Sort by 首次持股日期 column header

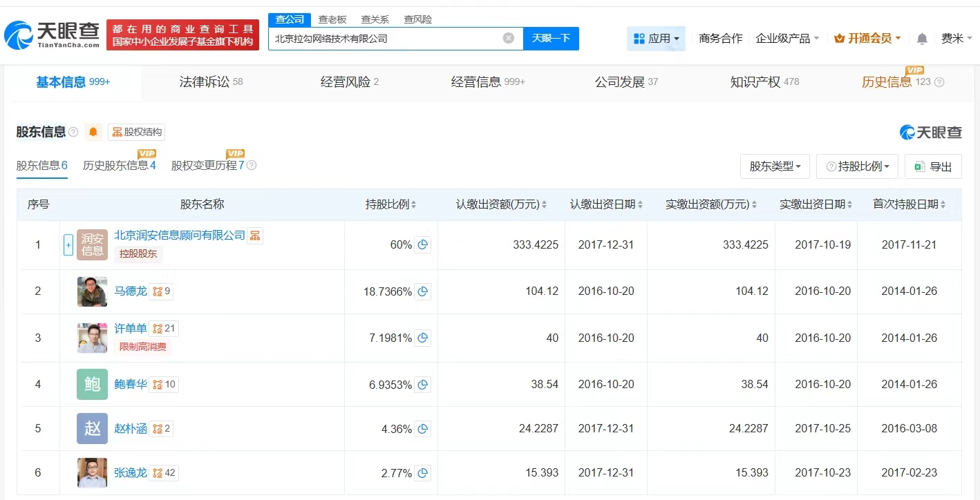910,204
